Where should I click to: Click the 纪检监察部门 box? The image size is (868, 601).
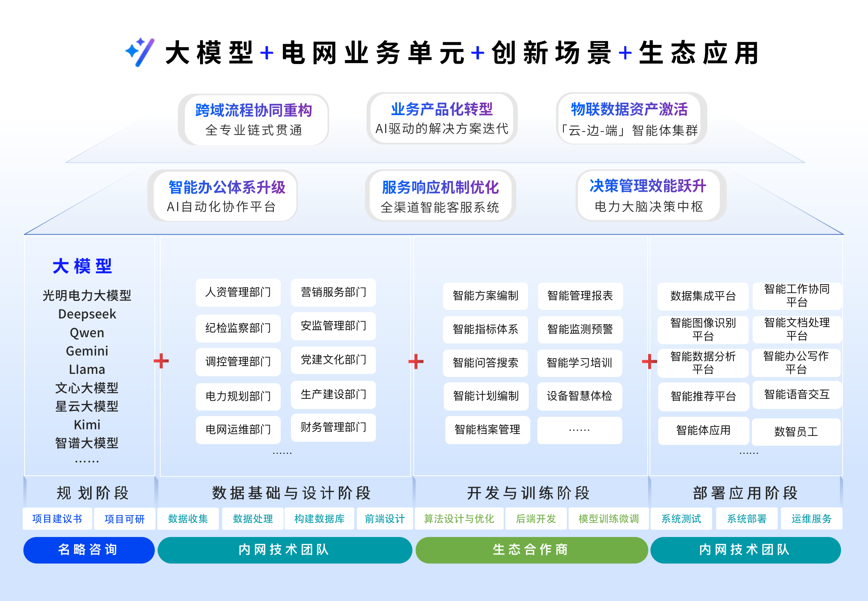[238, 328]
